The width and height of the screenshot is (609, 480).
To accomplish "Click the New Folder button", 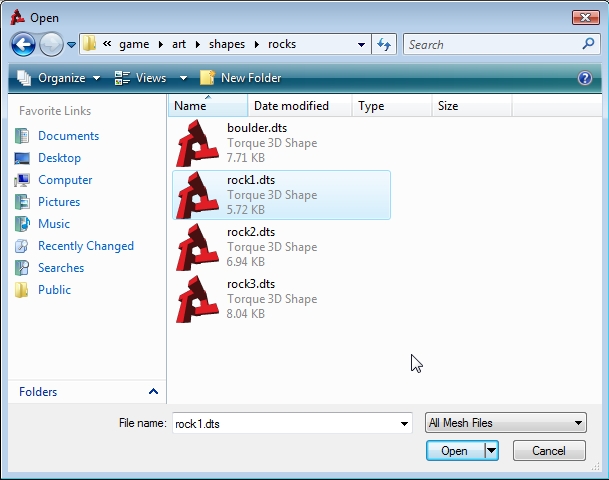I will point(241,78).
